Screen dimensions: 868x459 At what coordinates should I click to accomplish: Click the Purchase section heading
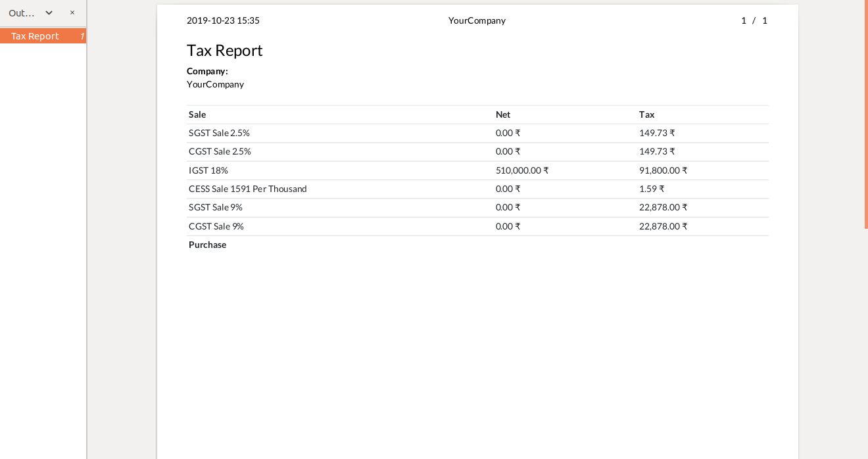point(208,245)
